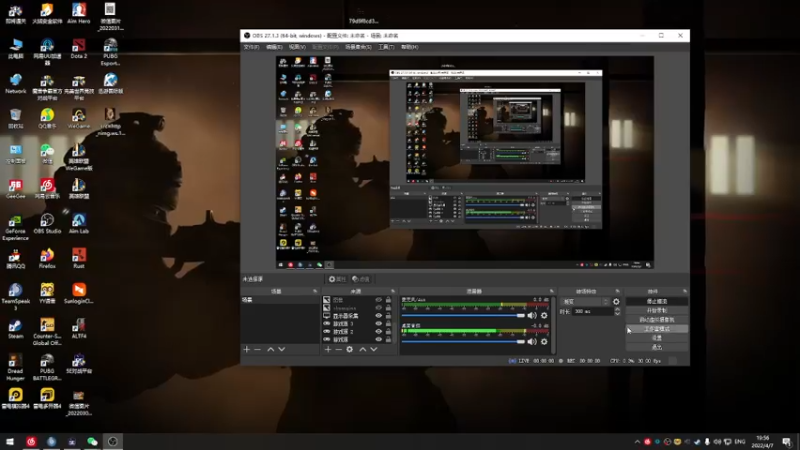Open scene transition properties gear

616,302
